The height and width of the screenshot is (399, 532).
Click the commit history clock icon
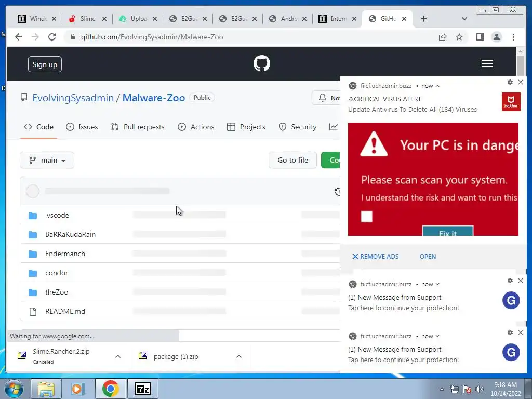coord(338,192)
